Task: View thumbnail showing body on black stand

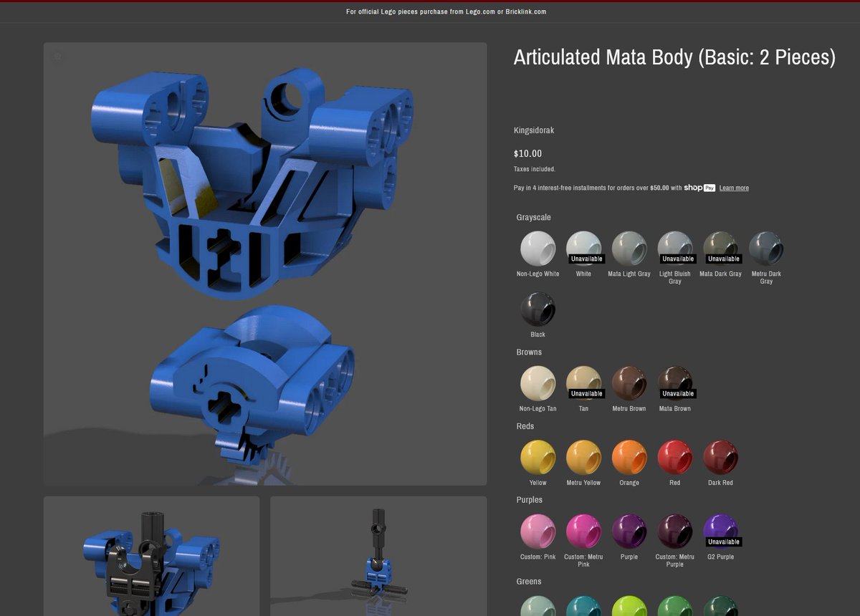Action: click(378, 556)
